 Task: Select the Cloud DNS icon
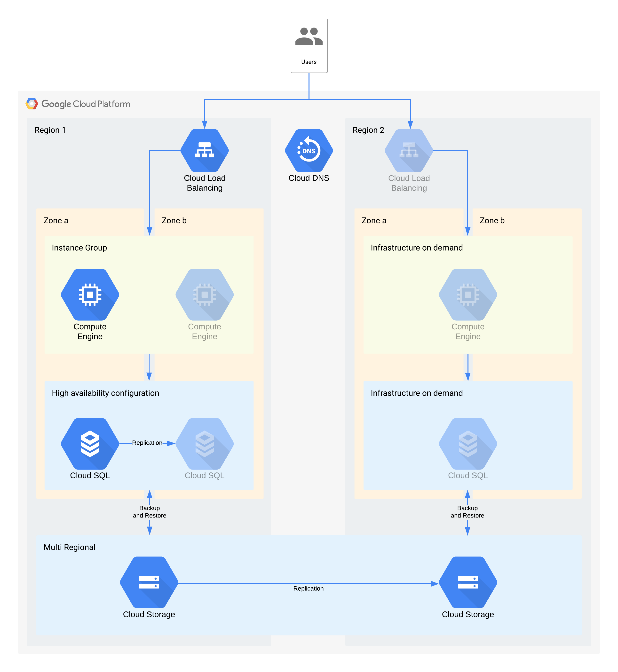[309, 149]
